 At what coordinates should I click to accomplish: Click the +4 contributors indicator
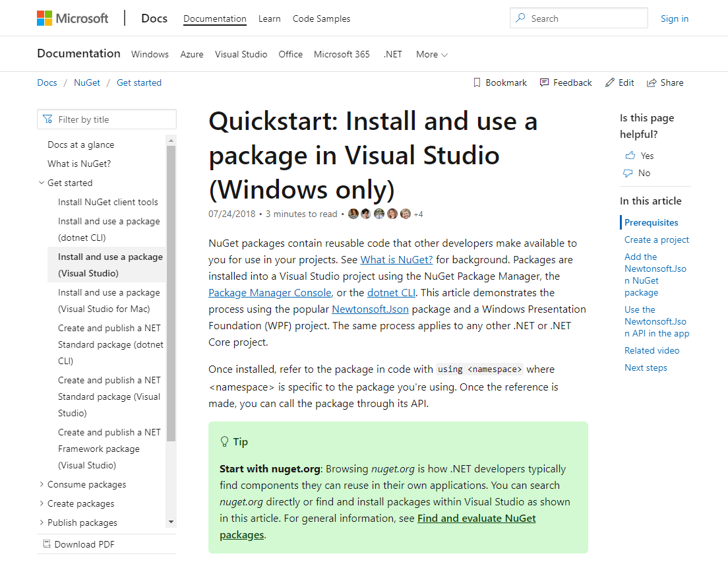point(418,214)
